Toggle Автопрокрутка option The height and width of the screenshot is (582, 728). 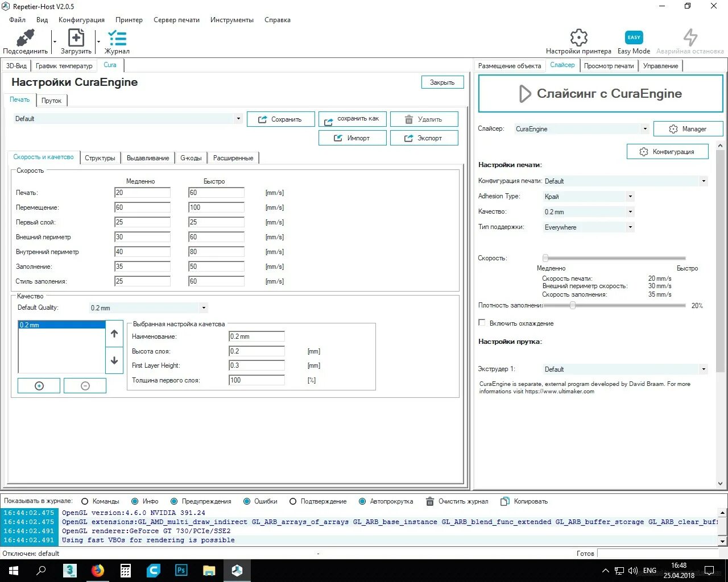362,501
